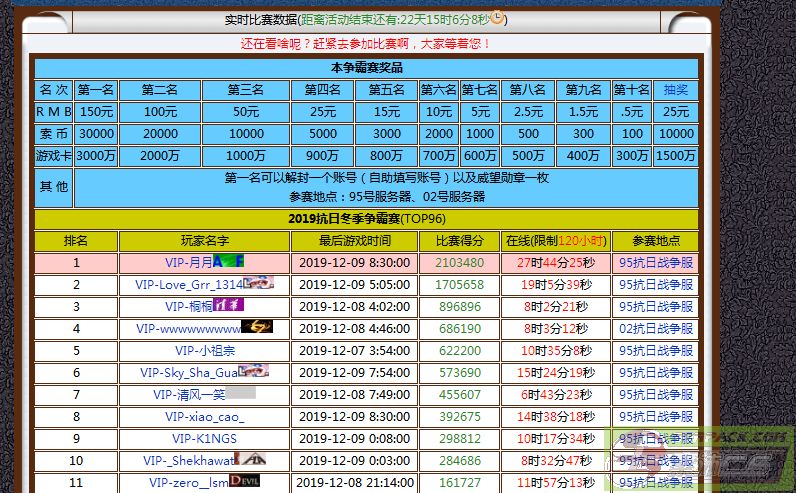Open the VIP-xiao_cao_ player link

[x=204, y=416]
